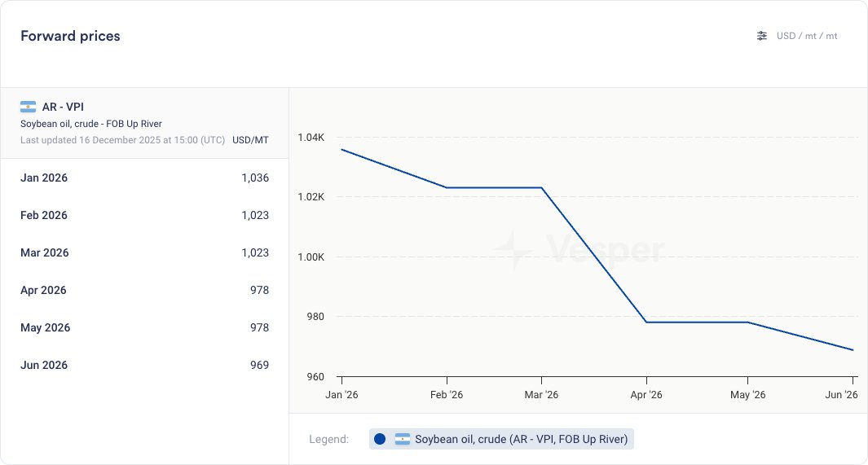Click the units settings sliders icon
Screen dimensions: 868x465
pyautogui.click(x=762, y=36)
